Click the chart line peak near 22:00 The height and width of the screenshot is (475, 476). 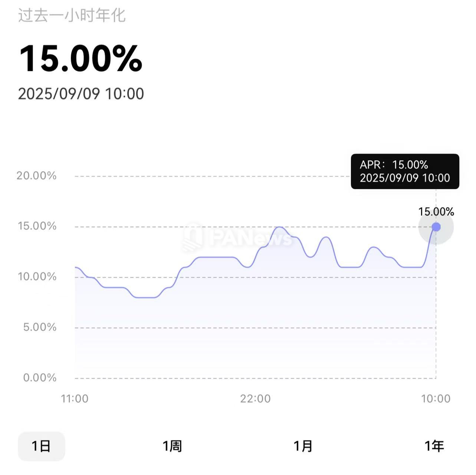coord(280,227)
